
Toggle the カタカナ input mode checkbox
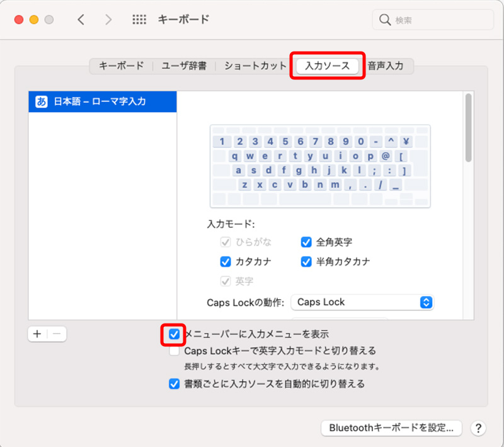pyautogui.click(x=225, y=261)
